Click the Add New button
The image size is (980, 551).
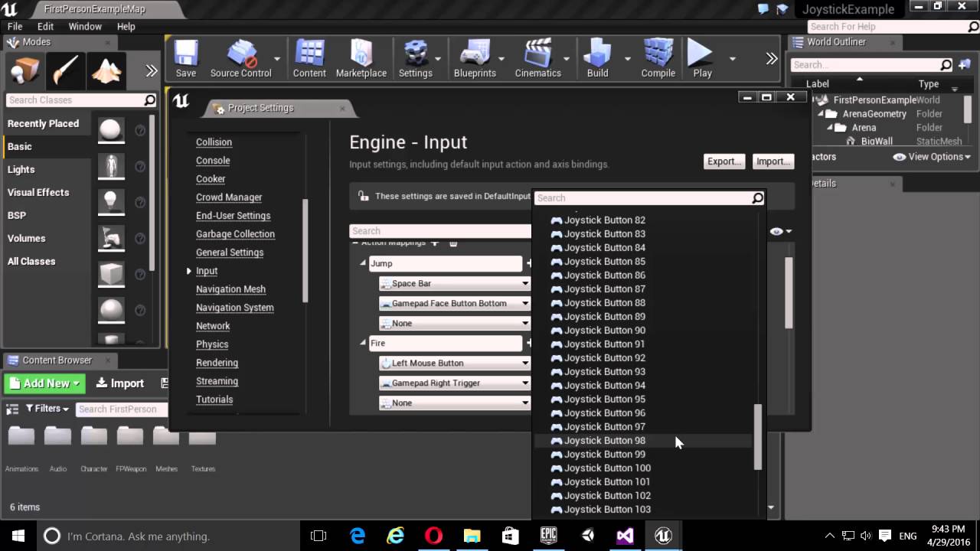45,383
